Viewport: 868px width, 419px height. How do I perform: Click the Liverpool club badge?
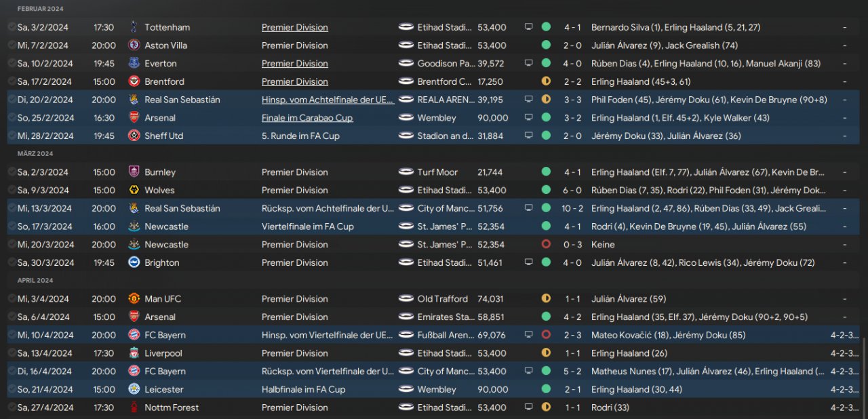click(134, 353)
